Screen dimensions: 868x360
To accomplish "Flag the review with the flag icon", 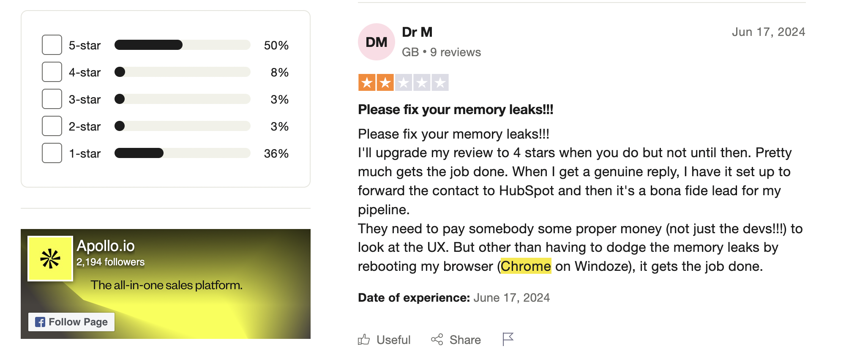I will pos(508,339).
